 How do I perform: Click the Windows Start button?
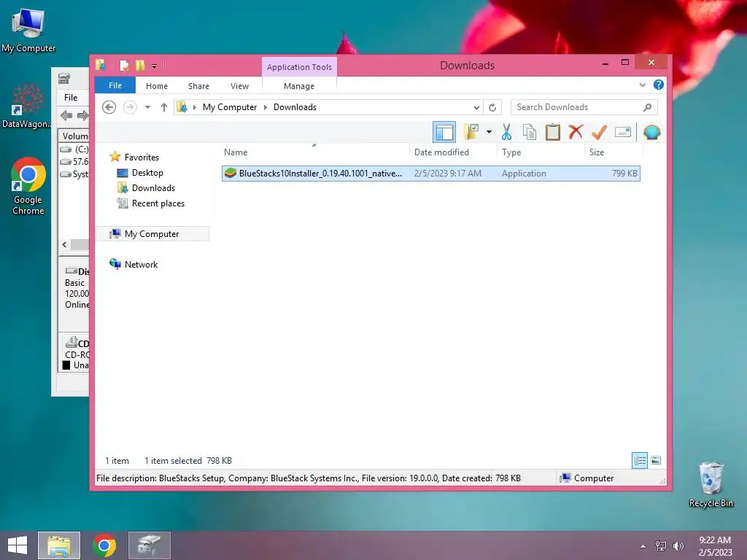coord(18,545)
